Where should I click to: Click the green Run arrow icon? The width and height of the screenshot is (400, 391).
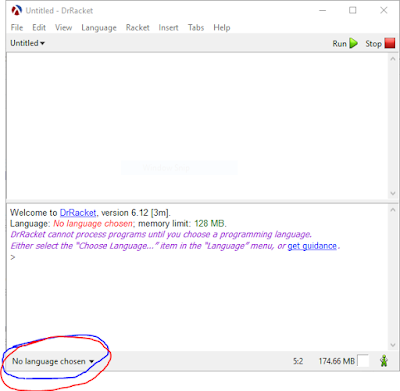click(354, 43)
